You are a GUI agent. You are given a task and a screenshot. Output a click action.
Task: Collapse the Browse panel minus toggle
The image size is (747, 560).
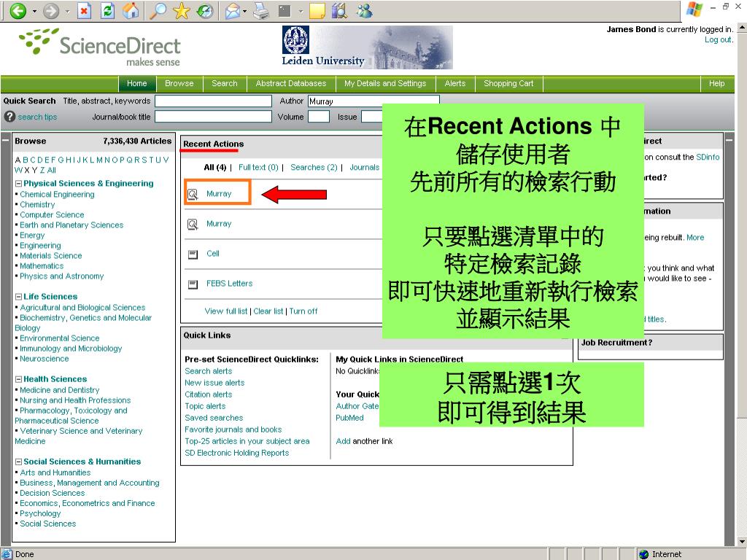pyautogui.click(x=5, y=141)
